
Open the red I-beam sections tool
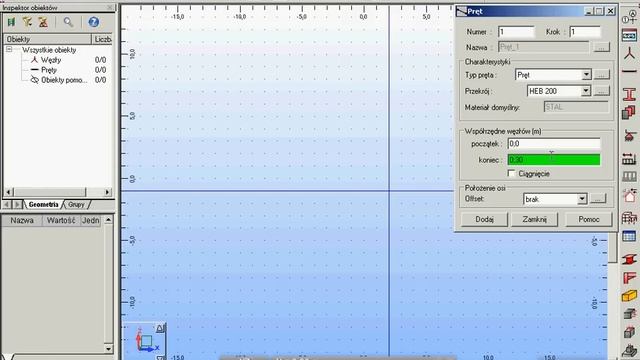click(629, 95)
